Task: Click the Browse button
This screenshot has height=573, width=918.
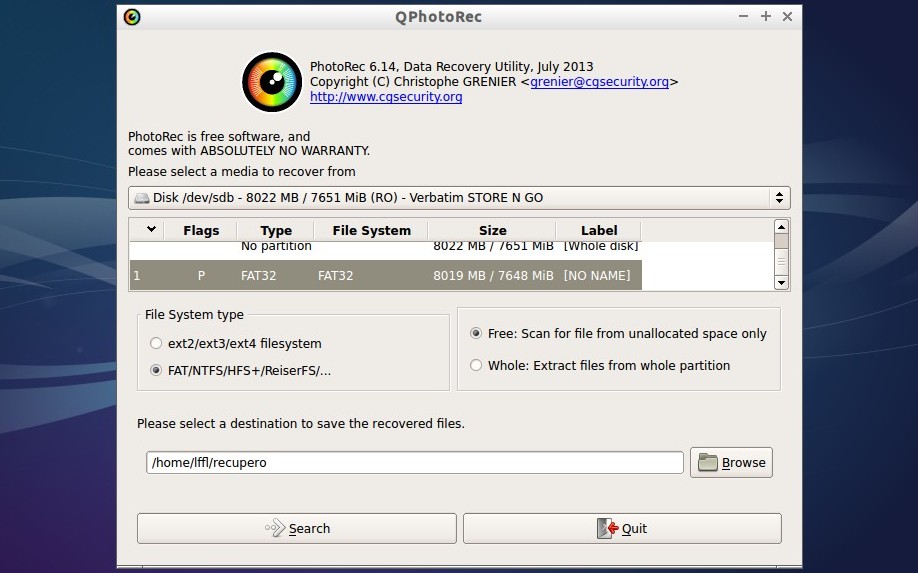Action: [x=731, y=462]
